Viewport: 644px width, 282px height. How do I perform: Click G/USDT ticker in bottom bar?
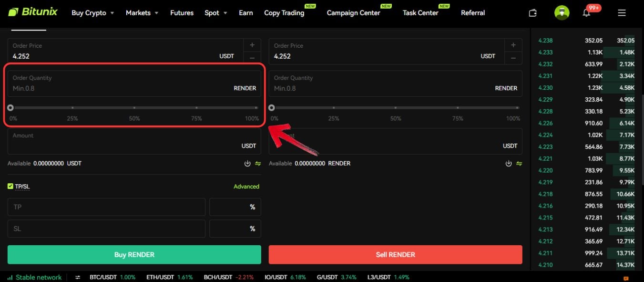(x=337, y=277)
